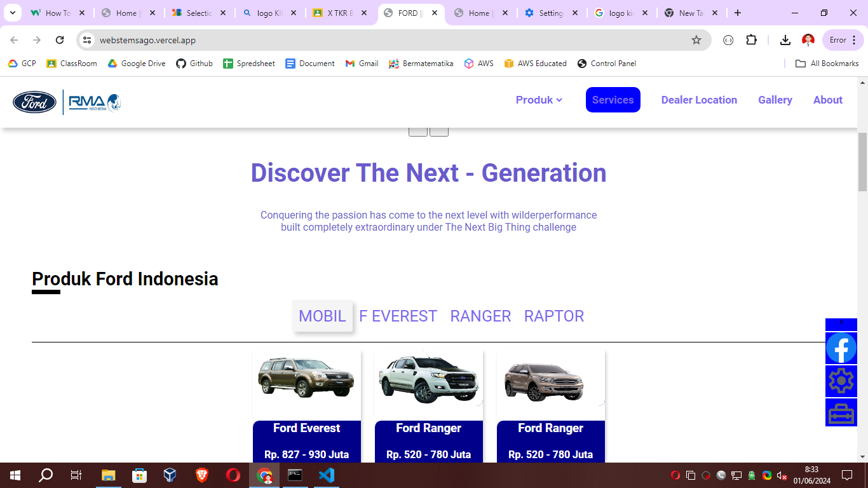
Task: Open the ClassRoom bookmark
Action: click(72, 64)
